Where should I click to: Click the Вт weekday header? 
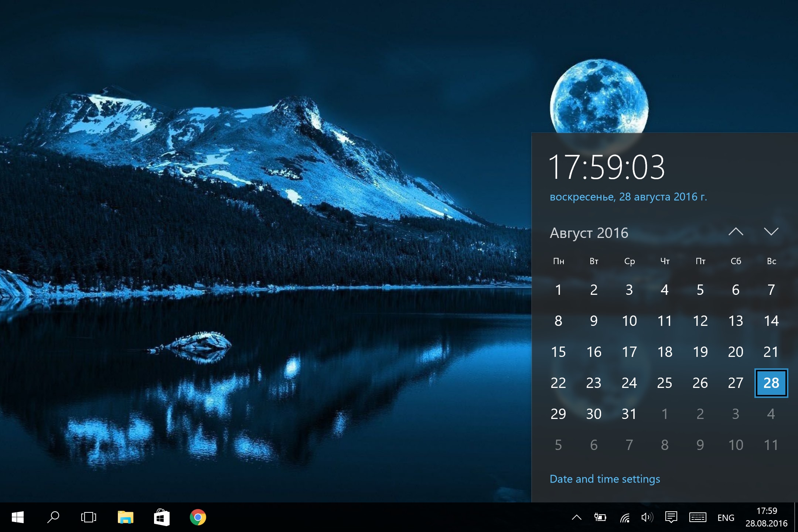coord(594,262)
